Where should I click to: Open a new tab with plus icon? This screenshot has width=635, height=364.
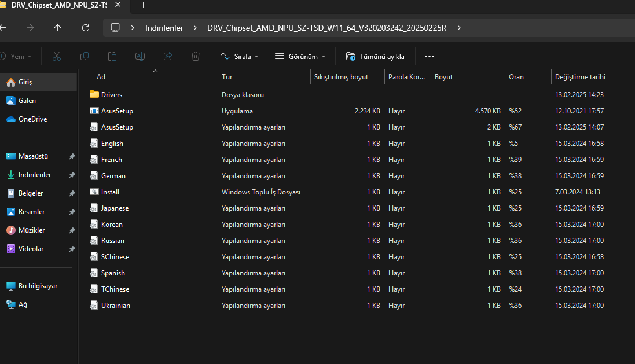click(x=143, y=5)
